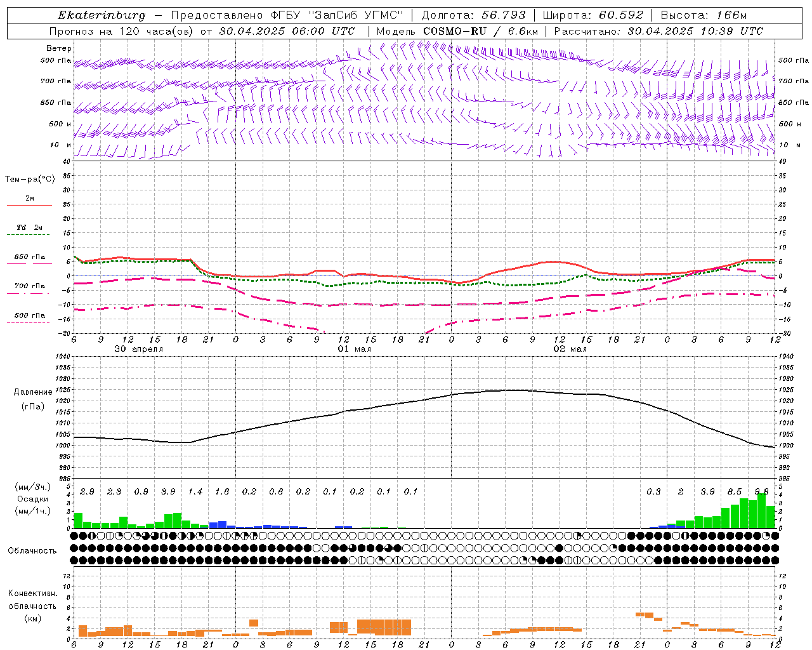Screen dimensions: 812x650
Task: Click the green dashed Td legend line
Action: pos(29,235)
